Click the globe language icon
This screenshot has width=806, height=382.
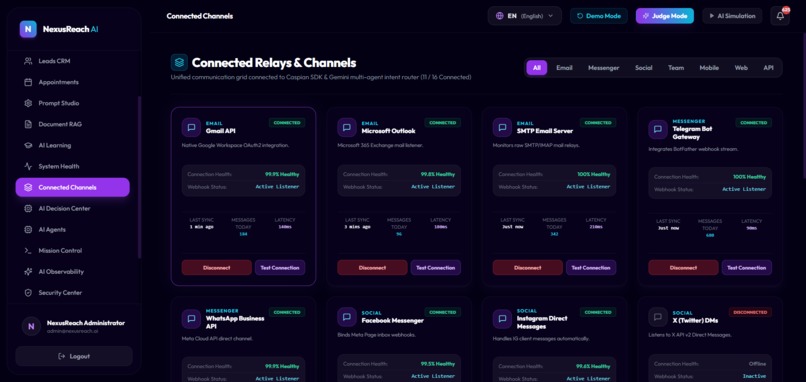click(499, 16)
